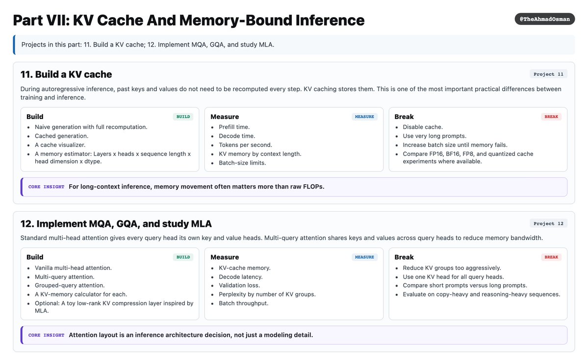Click the 'Projects in this part' summary banner
The width and height of the screenshot is (588, 364).
[x=294, y=45]
